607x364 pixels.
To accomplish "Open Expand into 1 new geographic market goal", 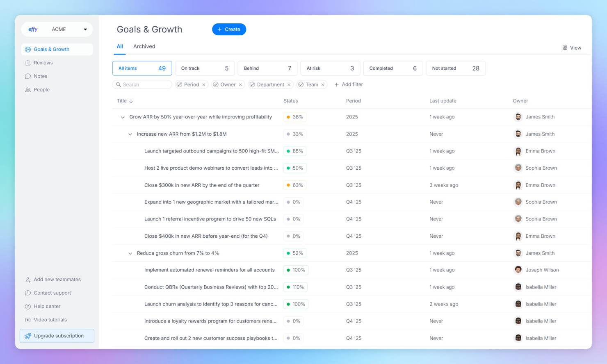I will coord(211,202).
